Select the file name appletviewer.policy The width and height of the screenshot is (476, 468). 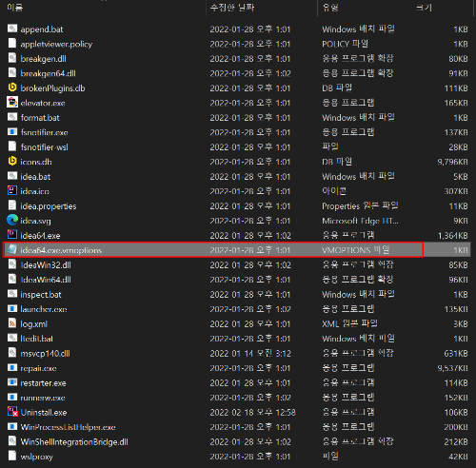[x=56, y=44]
